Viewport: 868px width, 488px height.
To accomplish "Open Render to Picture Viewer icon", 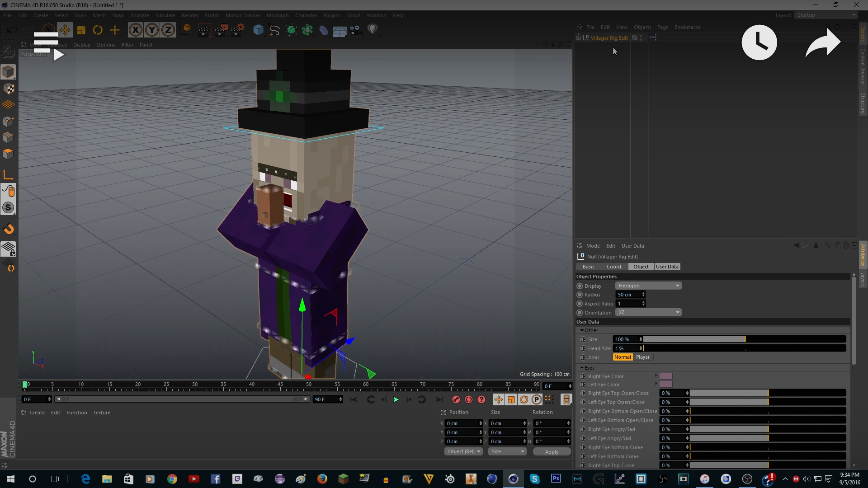I will (x=221, y=30).
